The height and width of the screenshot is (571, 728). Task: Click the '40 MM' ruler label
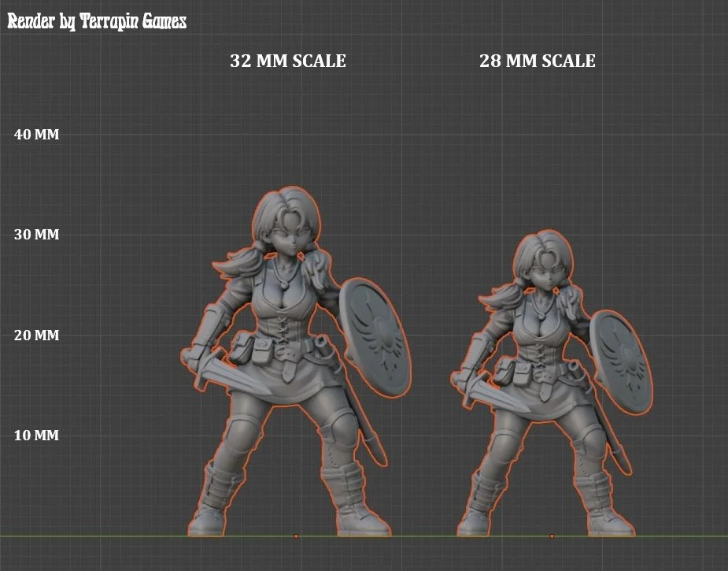click(x=37, y=134)
